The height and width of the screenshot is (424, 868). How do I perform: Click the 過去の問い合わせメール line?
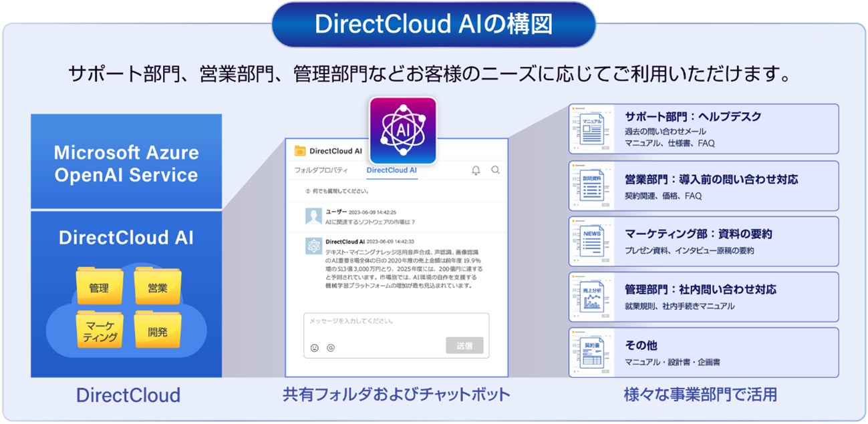666,132
